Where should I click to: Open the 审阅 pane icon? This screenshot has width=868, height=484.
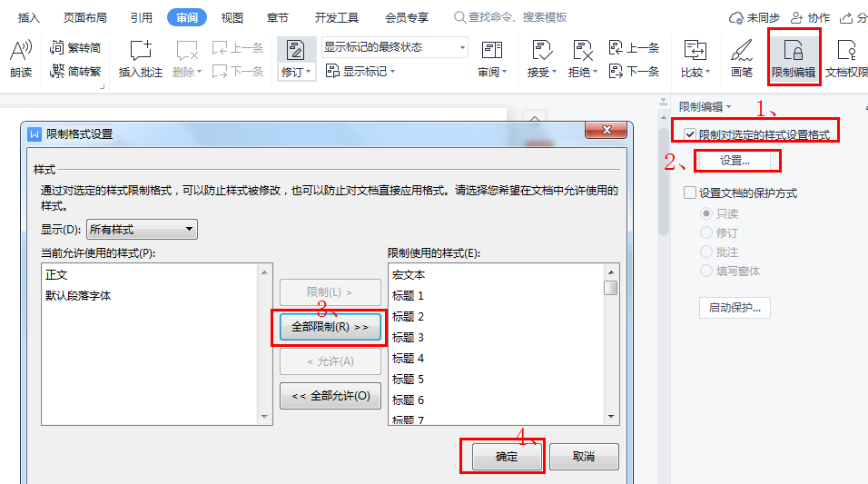tap(491, 51)
